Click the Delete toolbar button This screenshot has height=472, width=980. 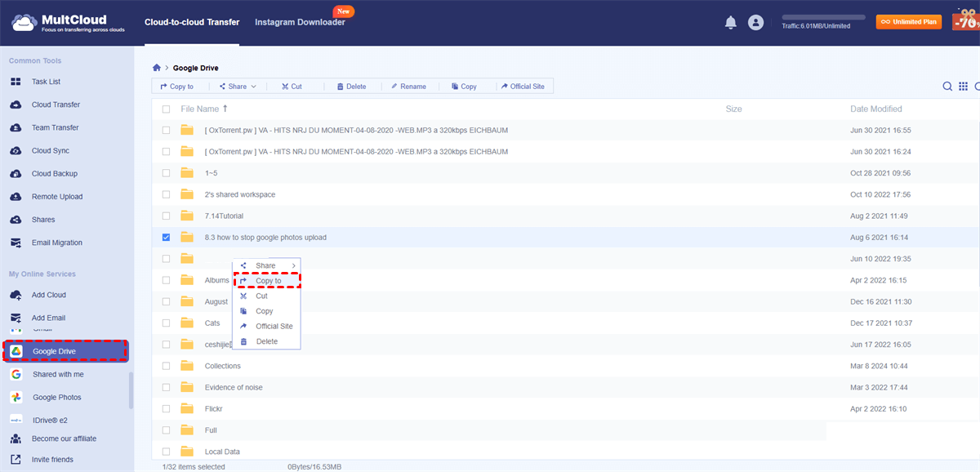[352, 87]
